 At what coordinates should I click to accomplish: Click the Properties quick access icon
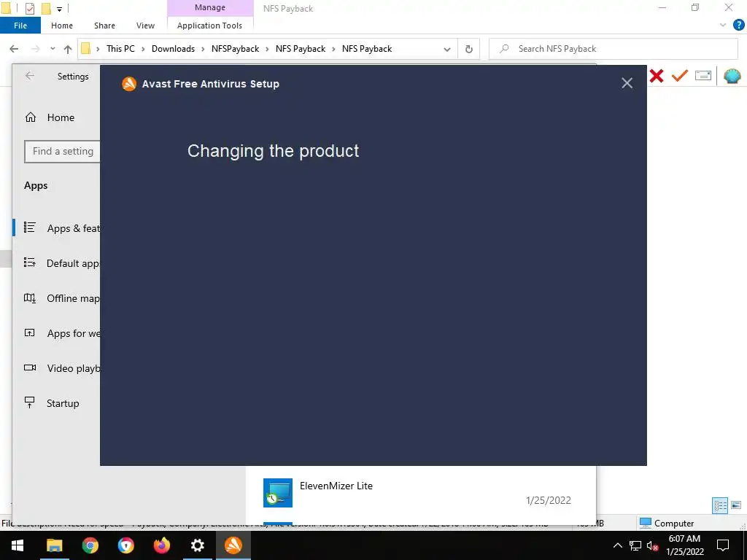[29, 8]
